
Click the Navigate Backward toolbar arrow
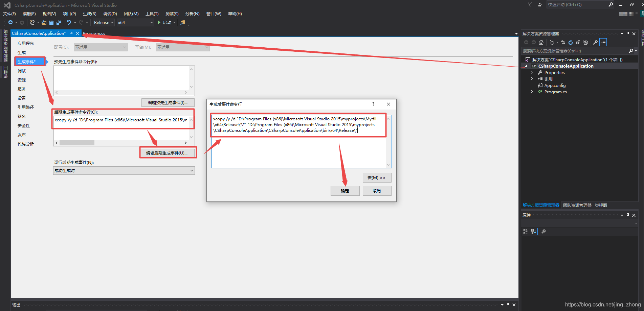10,23
